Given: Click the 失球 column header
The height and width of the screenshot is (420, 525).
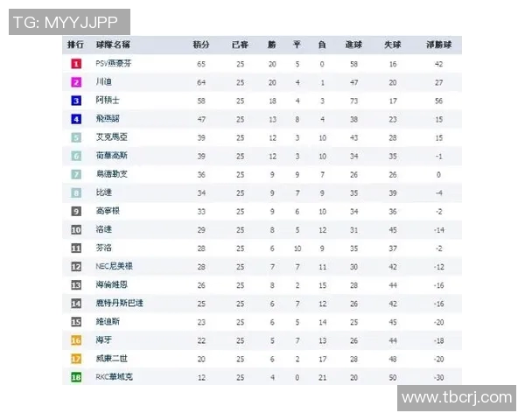Looking at the screenshot, I should point(393,44).
